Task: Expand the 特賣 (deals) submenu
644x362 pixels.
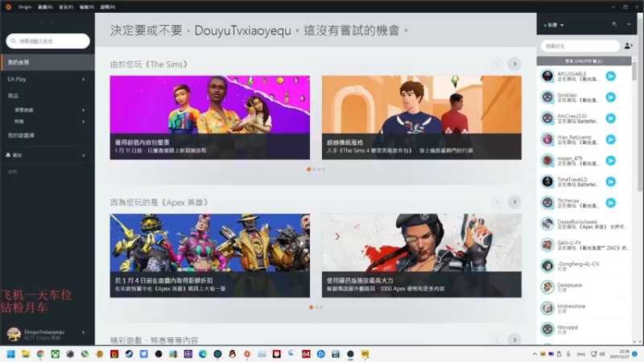Action: 84,121
